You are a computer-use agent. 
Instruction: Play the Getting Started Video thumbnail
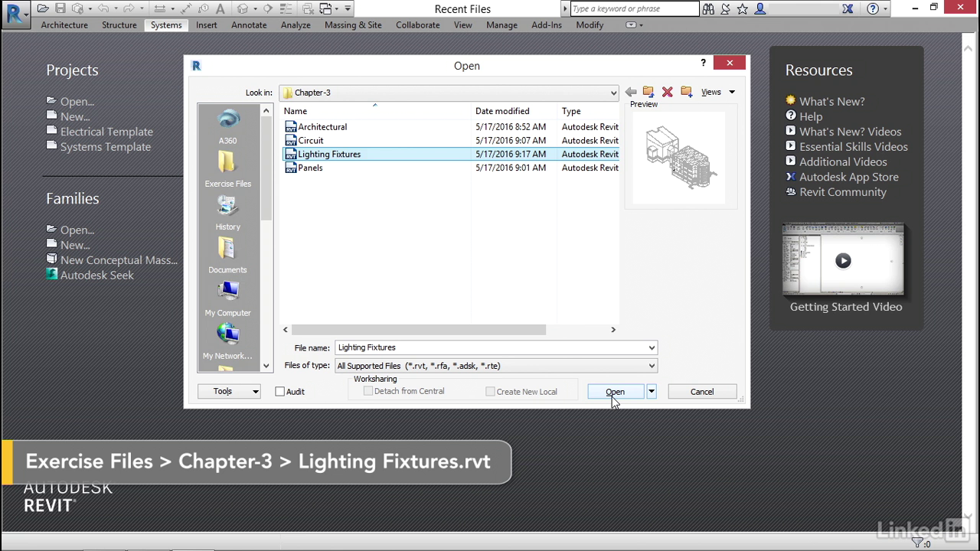point(843,260)
